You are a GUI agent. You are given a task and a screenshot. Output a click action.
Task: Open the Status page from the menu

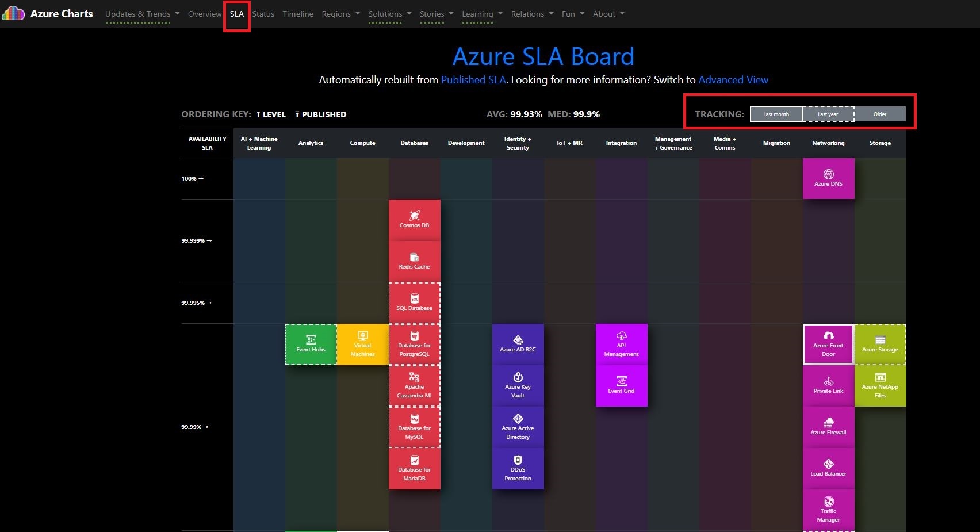pyautogui.click(x=263, y=14)
